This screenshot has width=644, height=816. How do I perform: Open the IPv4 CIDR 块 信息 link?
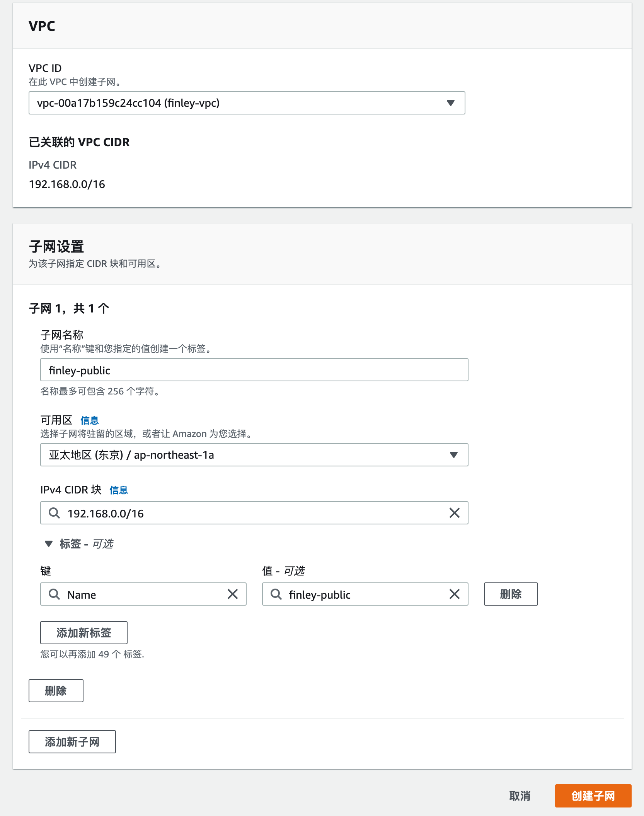click(x=119, y=490)
